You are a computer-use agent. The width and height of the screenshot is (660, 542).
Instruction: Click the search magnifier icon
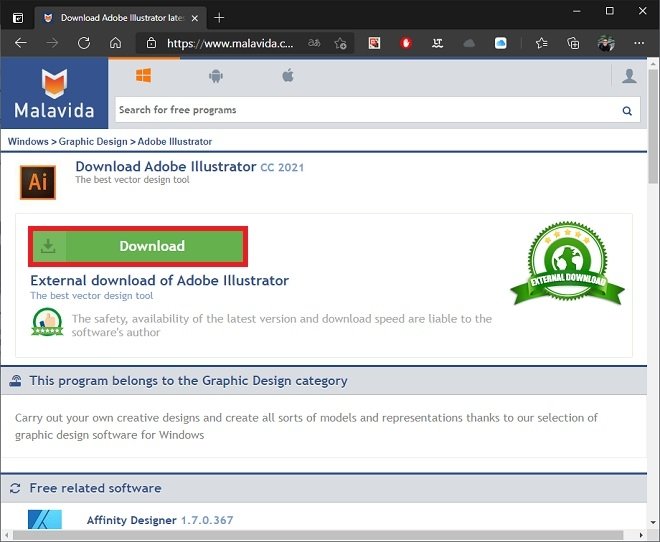pos(627,111)
